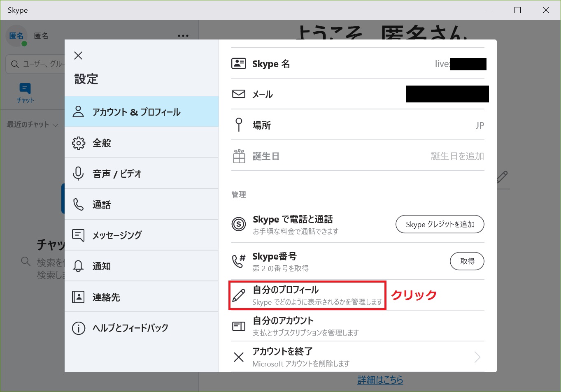Open 通話 settings category
561x392 pixels.
click(x=142, y=204)
